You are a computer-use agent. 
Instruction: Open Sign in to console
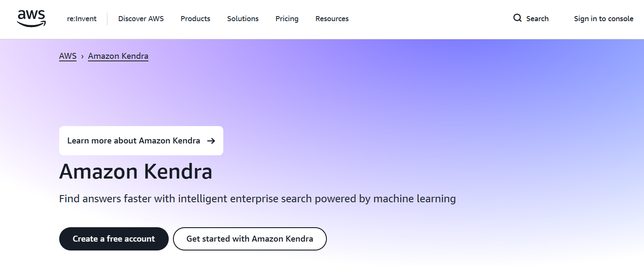603,19
